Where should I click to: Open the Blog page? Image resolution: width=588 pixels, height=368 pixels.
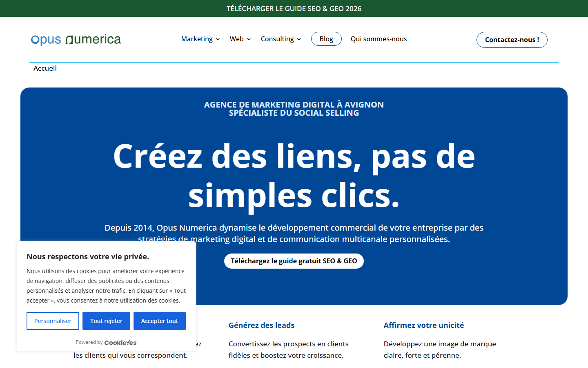click(x=326, y=39)
